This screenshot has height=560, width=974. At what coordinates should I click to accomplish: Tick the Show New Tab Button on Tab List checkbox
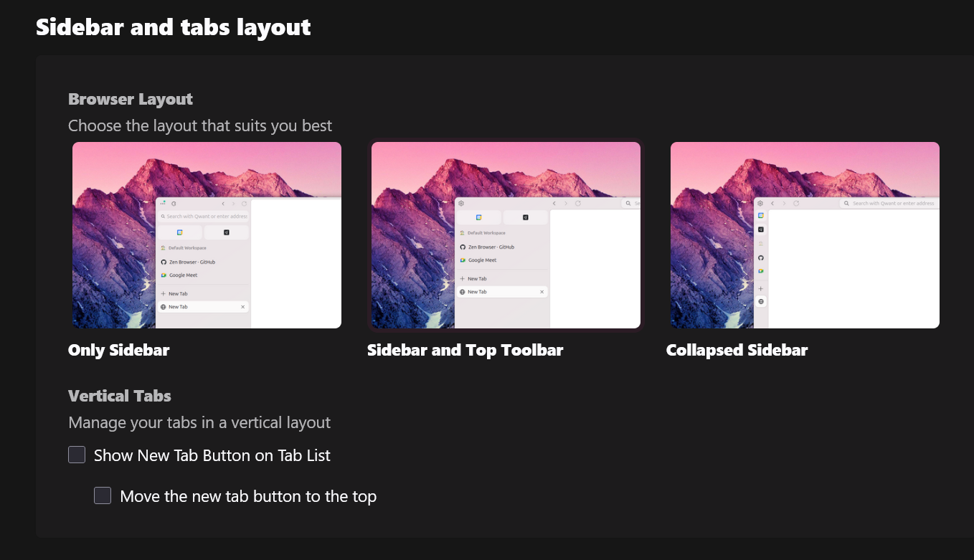77,455
